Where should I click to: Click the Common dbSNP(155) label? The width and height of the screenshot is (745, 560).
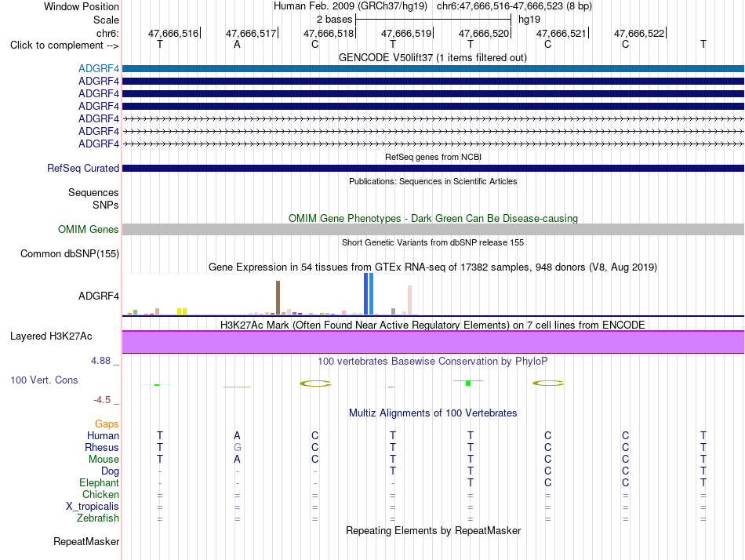pos(70,254)
